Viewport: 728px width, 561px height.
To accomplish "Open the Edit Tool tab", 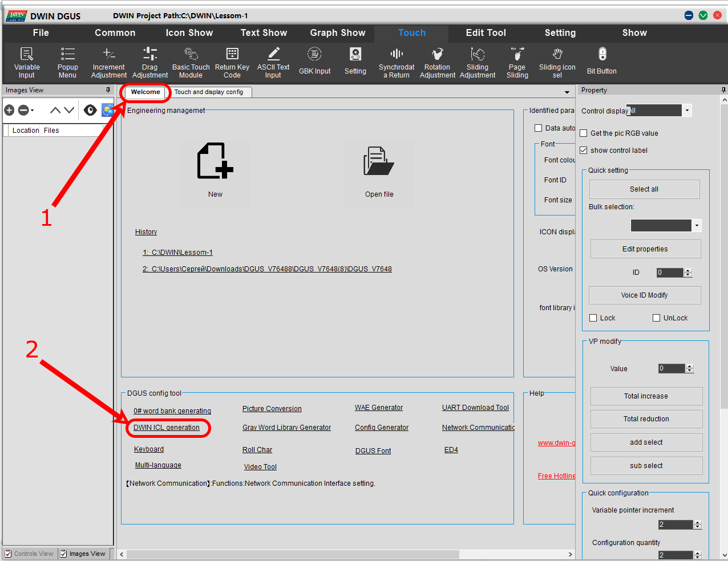I will 486,33.
